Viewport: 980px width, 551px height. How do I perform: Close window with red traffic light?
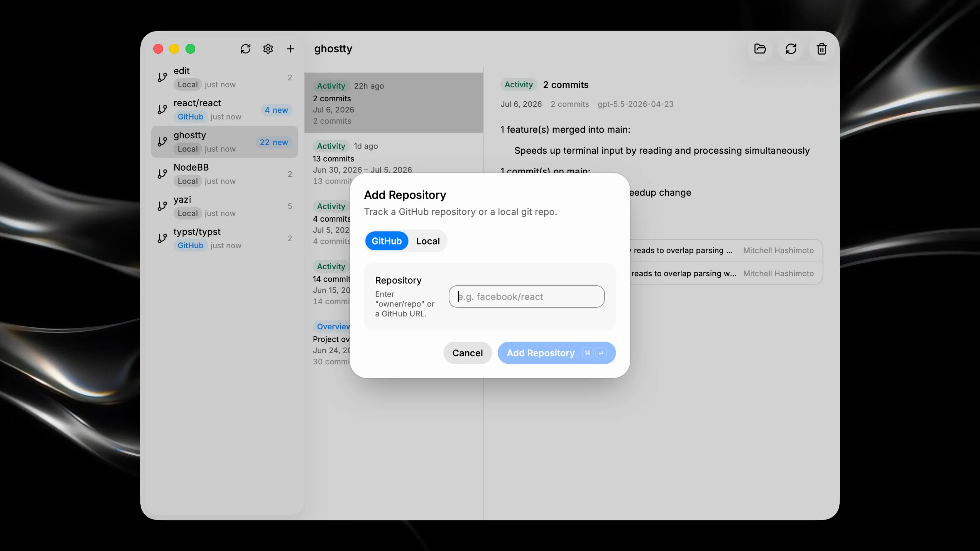158,49
